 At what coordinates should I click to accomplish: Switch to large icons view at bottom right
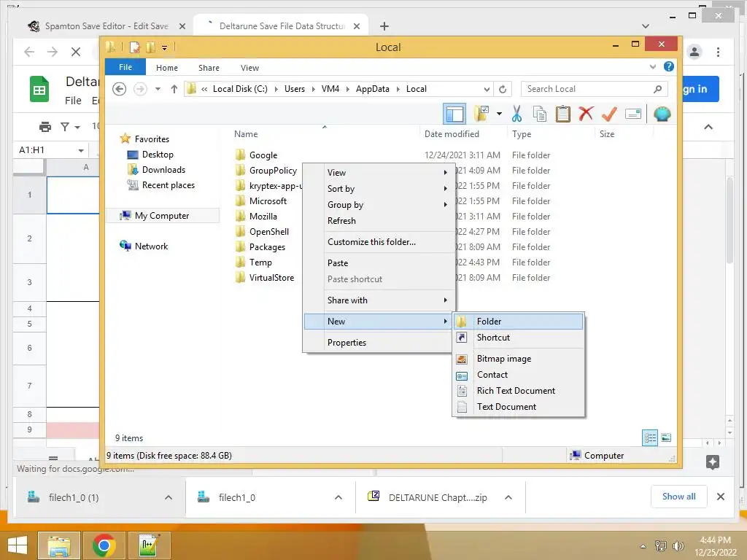pyautogui.click(x=666, y=437)
